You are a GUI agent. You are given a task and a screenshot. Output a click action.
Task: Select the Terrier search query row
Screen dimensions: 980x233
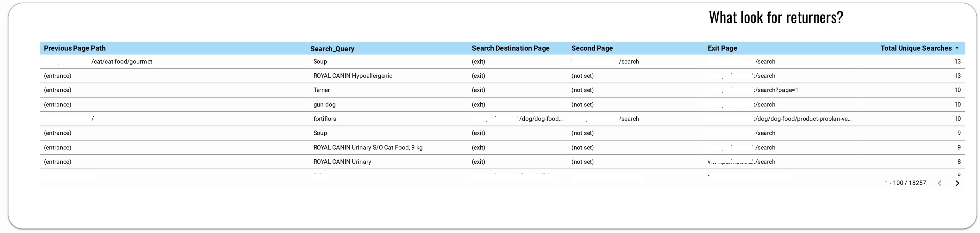coord(502,90)
